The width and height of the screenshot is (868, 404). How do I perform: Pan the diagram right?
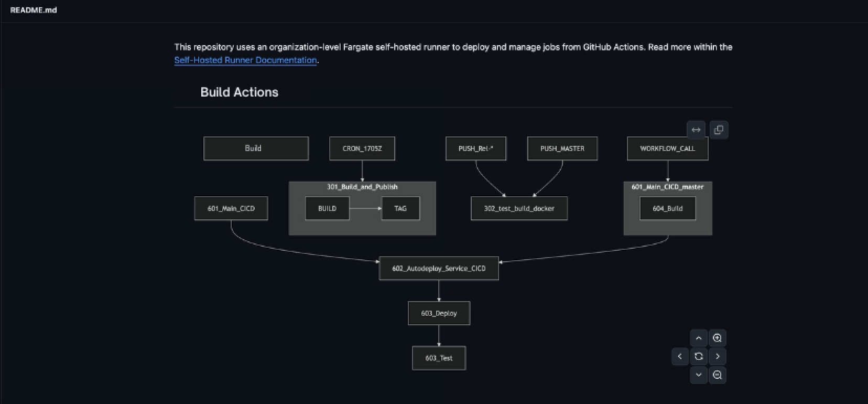pos(718,356)
